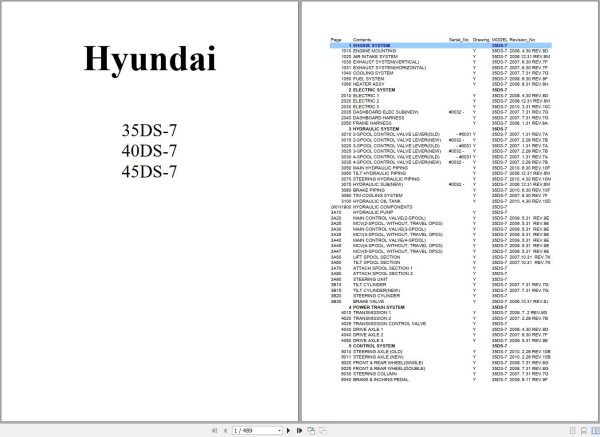
Task: Click the MAIN CONTROL VALVE(4-SPOOL) entry
Action: coord(389,240)
